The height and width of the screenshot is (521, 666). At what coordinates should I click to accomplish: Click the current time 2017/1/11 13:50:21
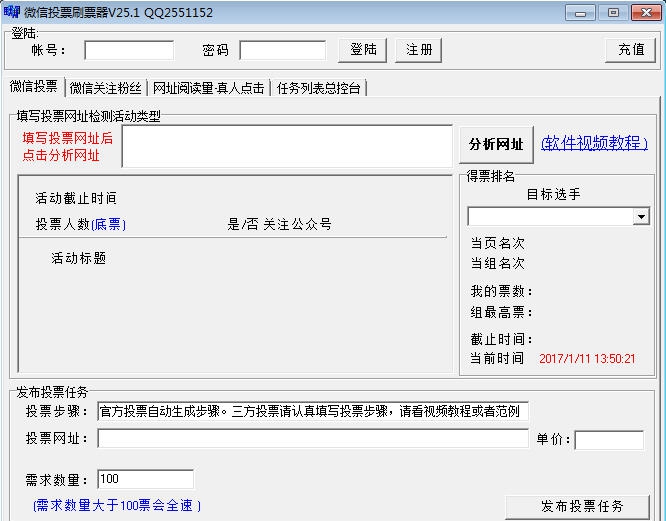(x=587, y=359)
